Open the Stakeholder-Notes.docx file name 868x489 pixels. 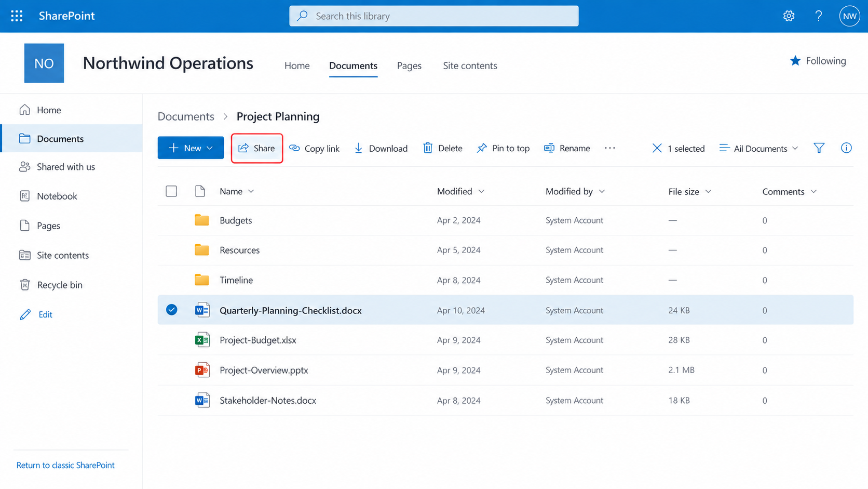268,400
